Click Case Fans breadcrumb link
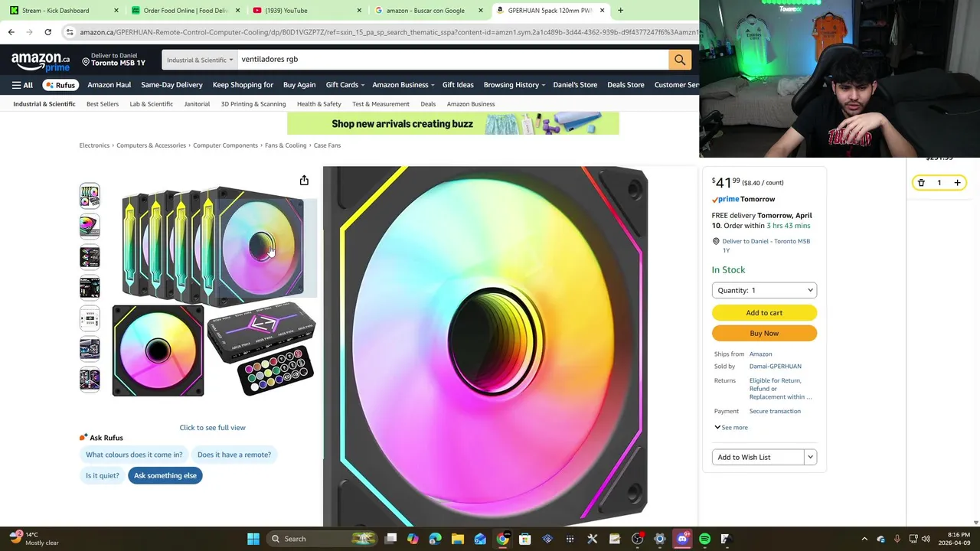This screenshot has width=980, height=551. pyautogui.click(x=327, y=145)
